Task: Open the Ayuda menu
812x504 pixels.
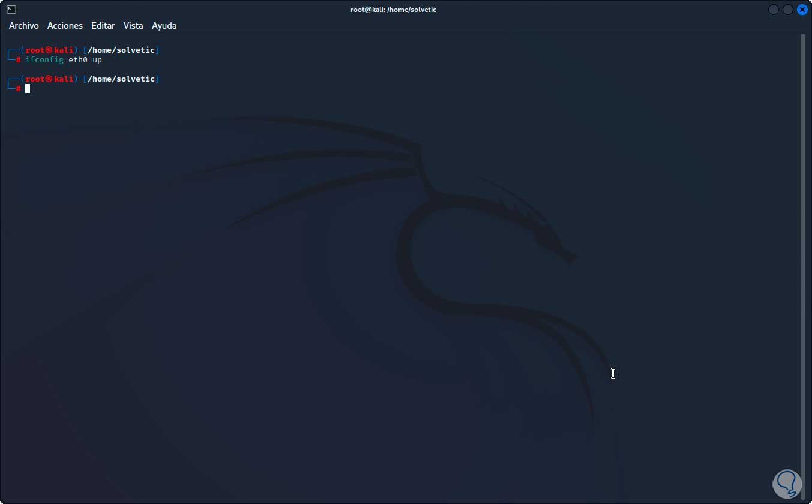Action: [164, 26]
